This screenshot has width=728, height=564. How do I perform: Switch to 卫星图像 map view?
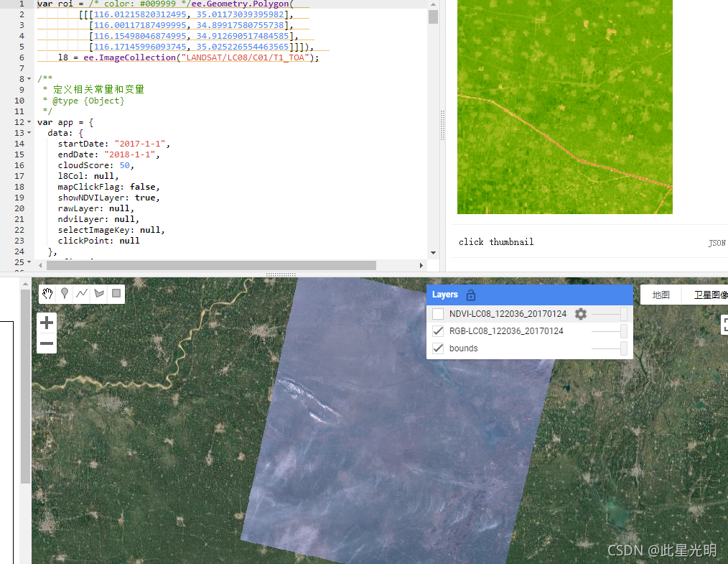[x=709, y=294]
